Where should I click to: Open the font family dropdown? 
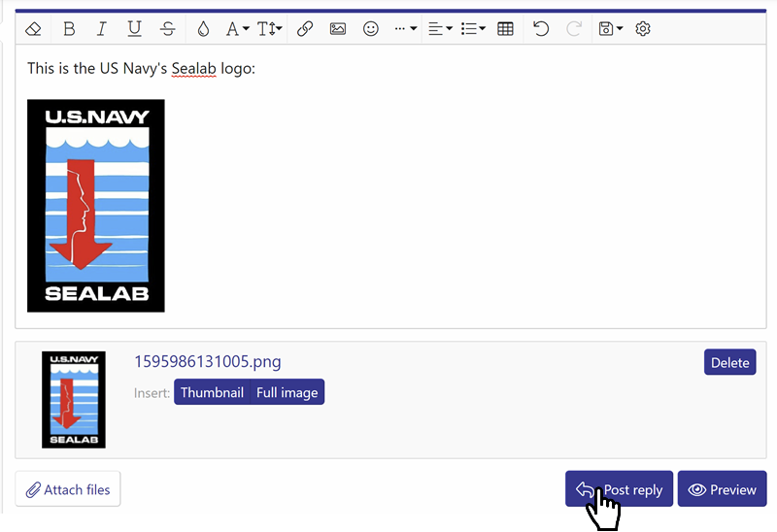237,29
